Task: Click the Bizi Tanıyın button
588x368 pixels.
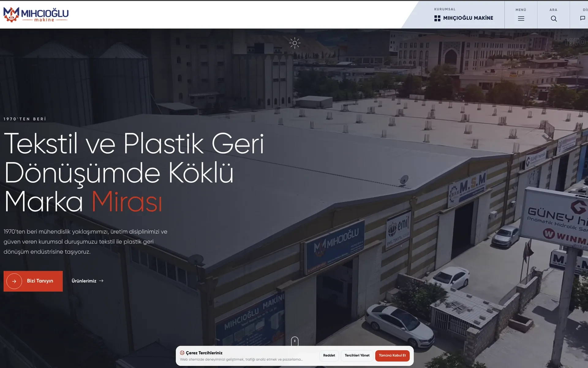Action: pyautogui.click(x=33, y=281)
